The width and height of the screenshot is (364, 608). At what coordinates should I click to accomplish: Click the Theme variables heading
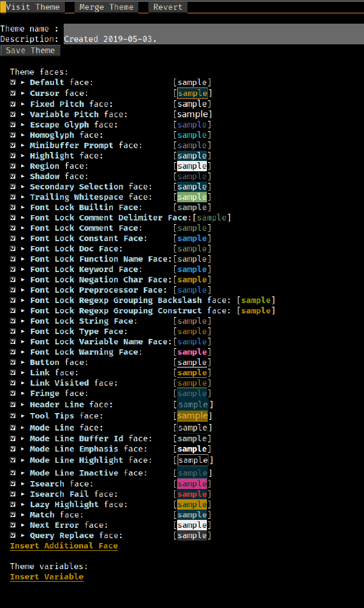pos(49,567)
